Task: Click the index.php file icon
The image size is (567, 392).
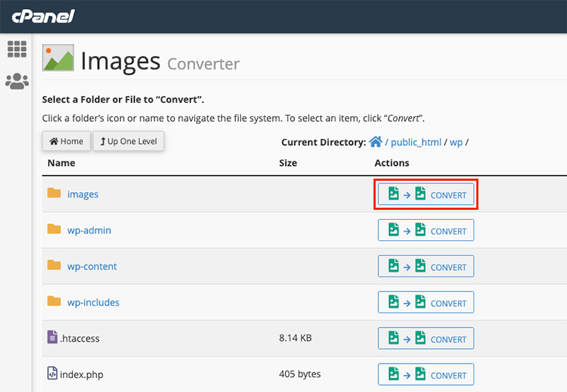Action: tap(52, 374)
